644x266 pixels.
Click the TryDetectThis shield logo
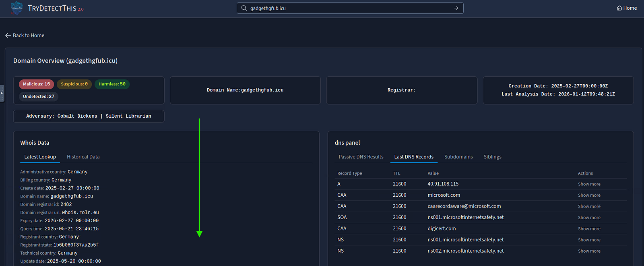click(17, 8)
